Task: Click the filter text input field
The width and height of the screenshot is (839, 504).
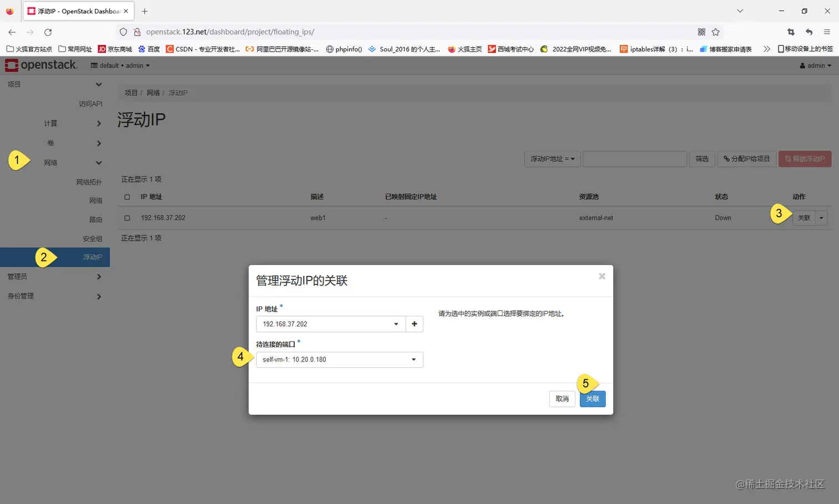Action: coord(635,159)
